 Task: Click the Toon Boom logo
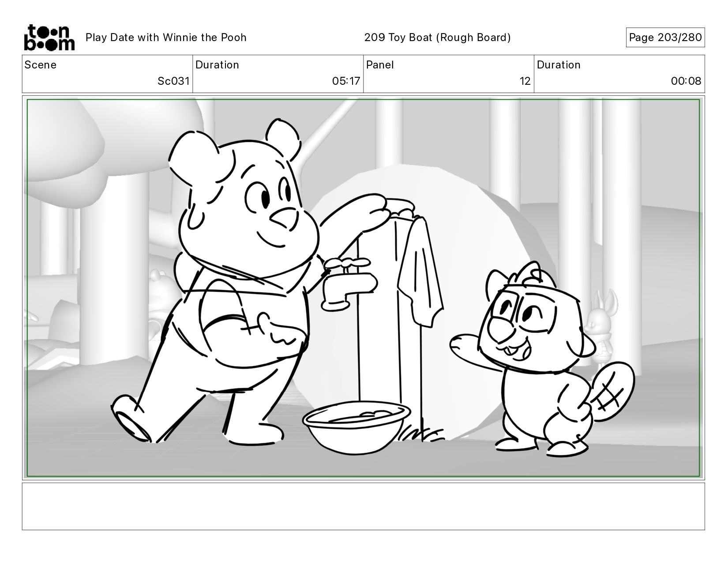point(49,38)
